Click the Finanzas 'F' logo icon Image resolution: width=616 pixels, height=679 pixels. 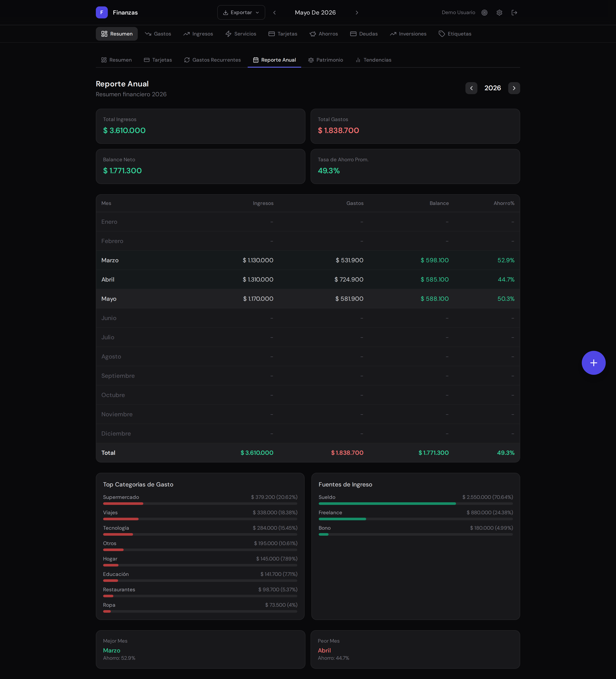tap(102, 12)
